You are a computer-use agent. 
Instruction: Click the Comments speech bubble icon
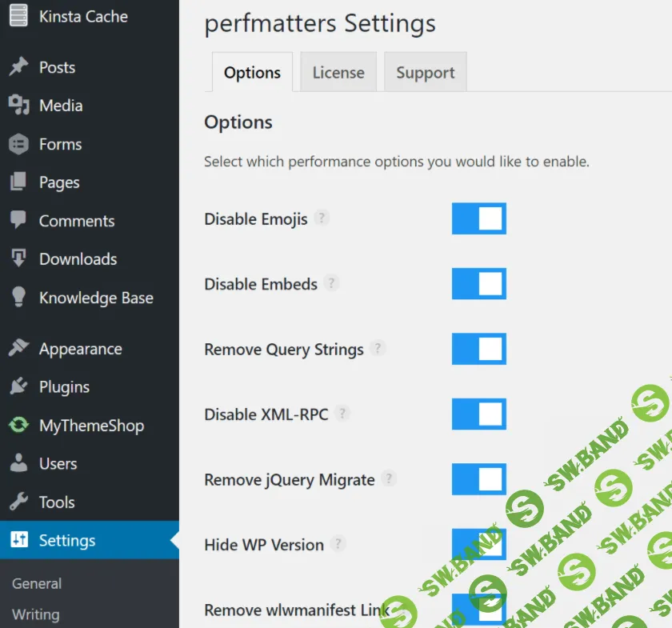tap(18, 221)
